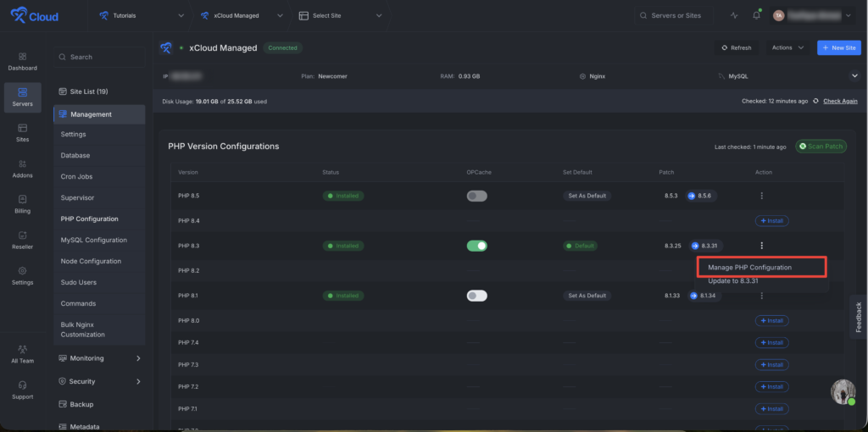The height and width of the screenshot is (432, 868).
Task: Expand the Security section
Action: tap(100, 382)
